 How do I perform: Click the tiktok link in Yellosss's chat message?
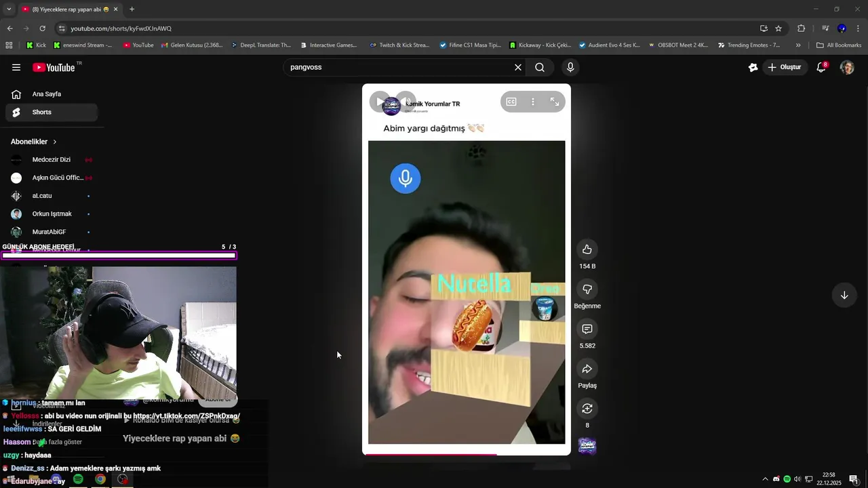coord(186,416)
